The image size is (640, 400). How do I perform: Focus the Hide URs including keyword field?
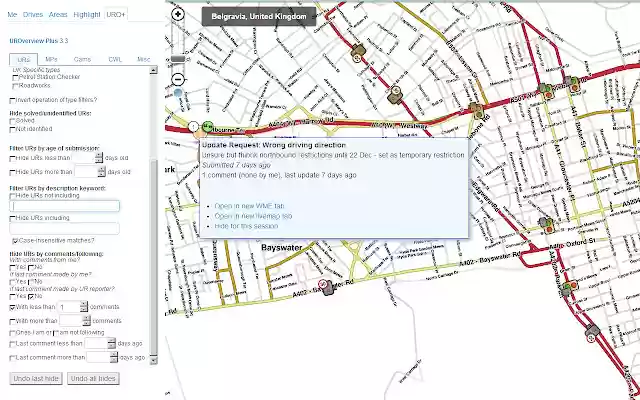click(64, 229)
